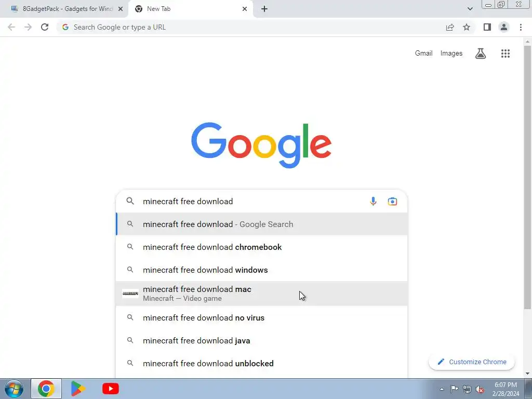Start a voice search with the microphone
The image size is (532, 399).
click(373, 201)
